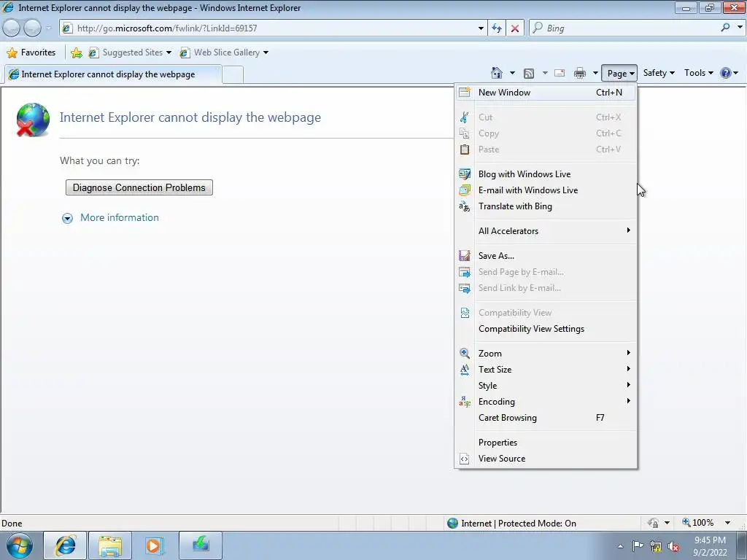
Task: Click the Bing search magnifier icon
Action: coord(725,28)
